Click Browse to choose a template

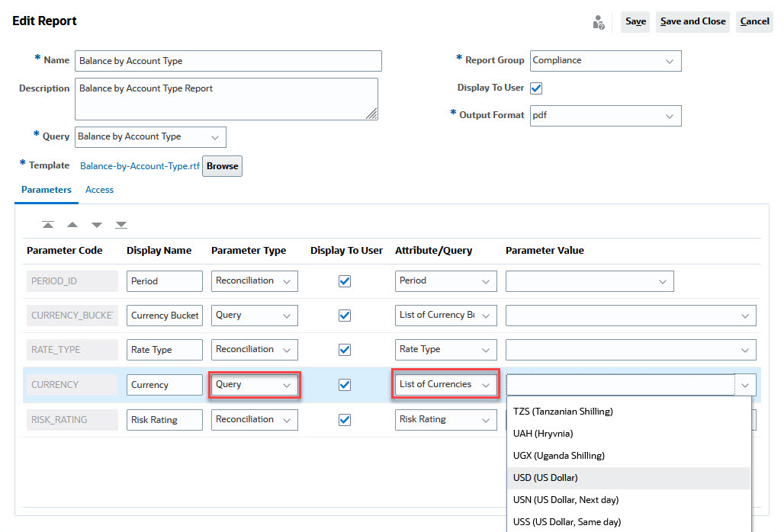(x=223, y=166)
